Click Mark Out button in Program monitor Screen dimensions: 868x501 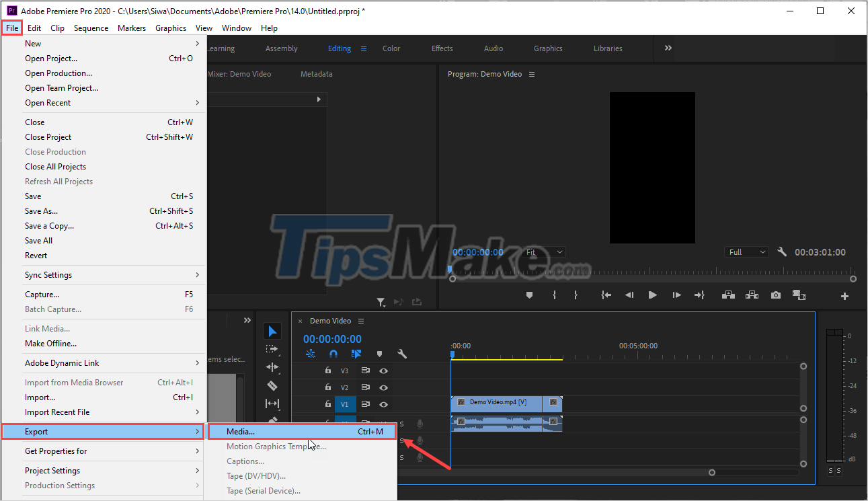[576, 295]
